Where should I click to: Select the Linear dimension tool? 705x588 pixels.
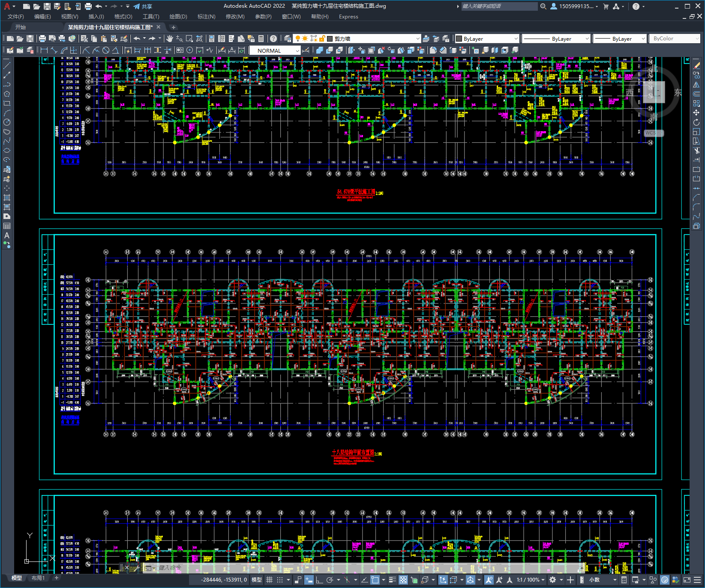44,50
